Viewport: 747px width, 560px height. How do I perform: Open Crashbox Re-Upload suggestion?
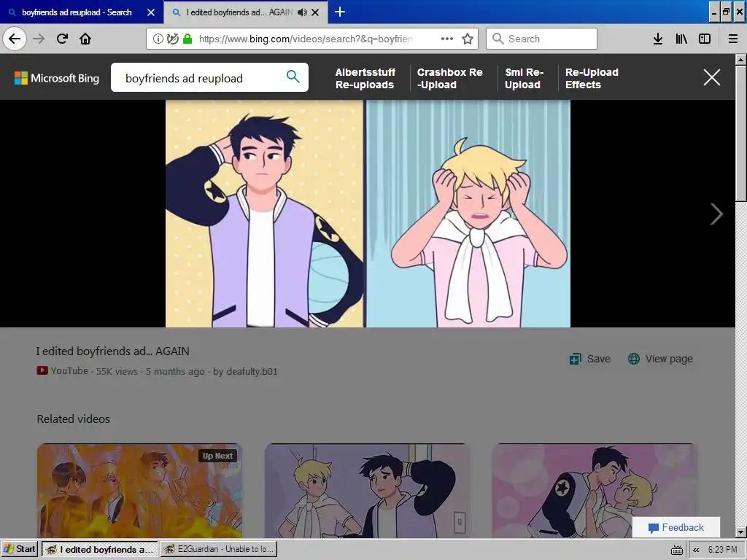[449, 79]
